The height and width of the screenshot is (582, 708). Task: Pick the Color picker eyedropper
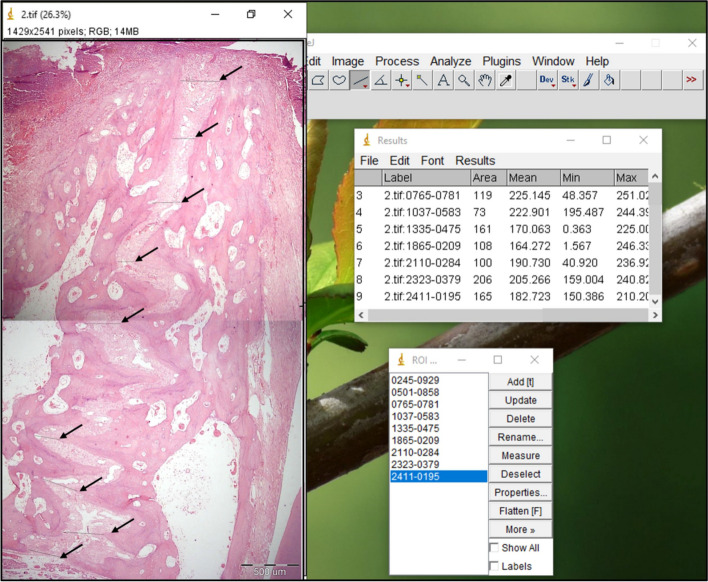click(x=506, y=80)
